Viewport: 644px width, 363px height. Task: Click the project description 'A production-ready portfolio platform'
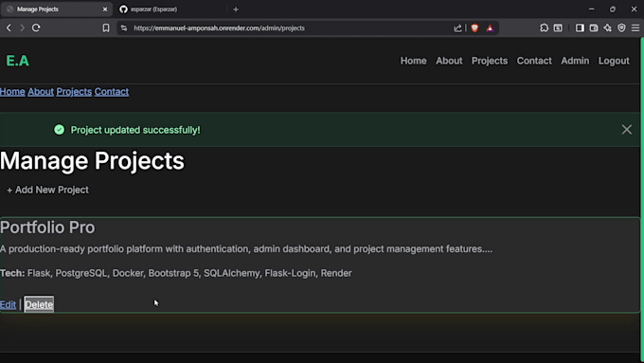246,249
